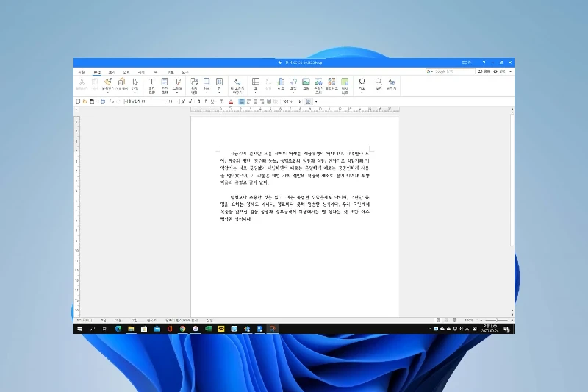The height and width of the screenshot is (392, 588).
Task: Open the font name dropdown
Action: click(x=165, y=101)
